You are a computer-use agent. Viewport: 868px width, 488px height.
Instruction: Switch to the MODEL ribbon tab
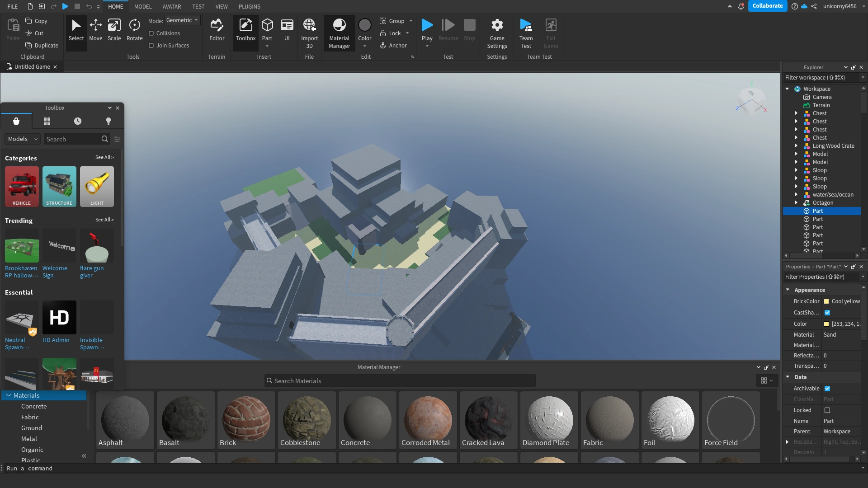pos(143,6)
